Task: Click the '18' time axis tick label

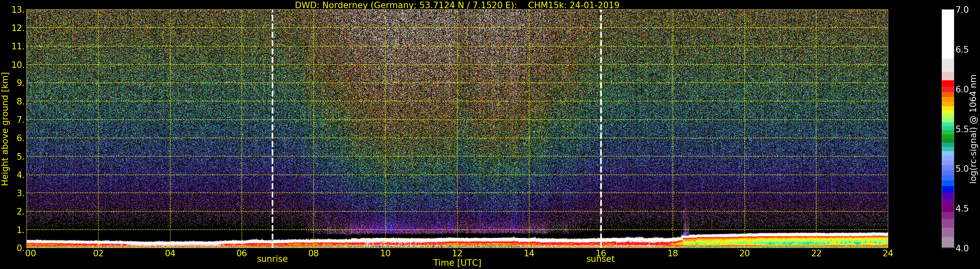Action: [x=673, y=253]
